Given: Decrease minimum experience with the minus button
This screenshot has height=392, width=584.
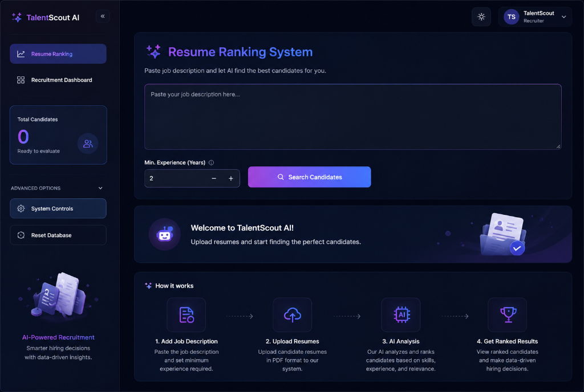Looking at the screenshot, I should [x=214, y=178].
